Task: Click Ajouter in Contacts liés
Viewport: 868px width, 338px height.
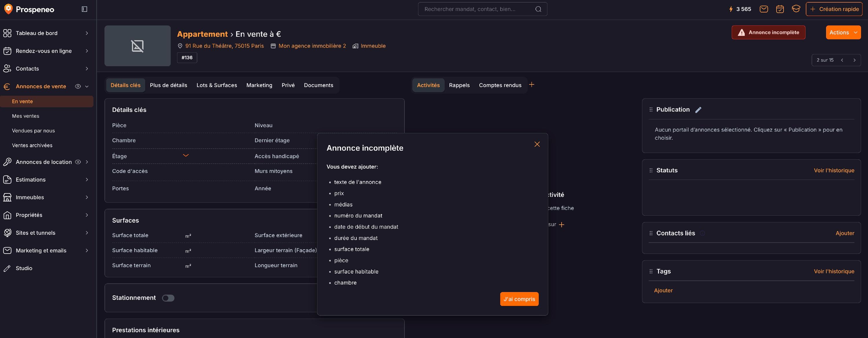Action: (x=845, y=233)
